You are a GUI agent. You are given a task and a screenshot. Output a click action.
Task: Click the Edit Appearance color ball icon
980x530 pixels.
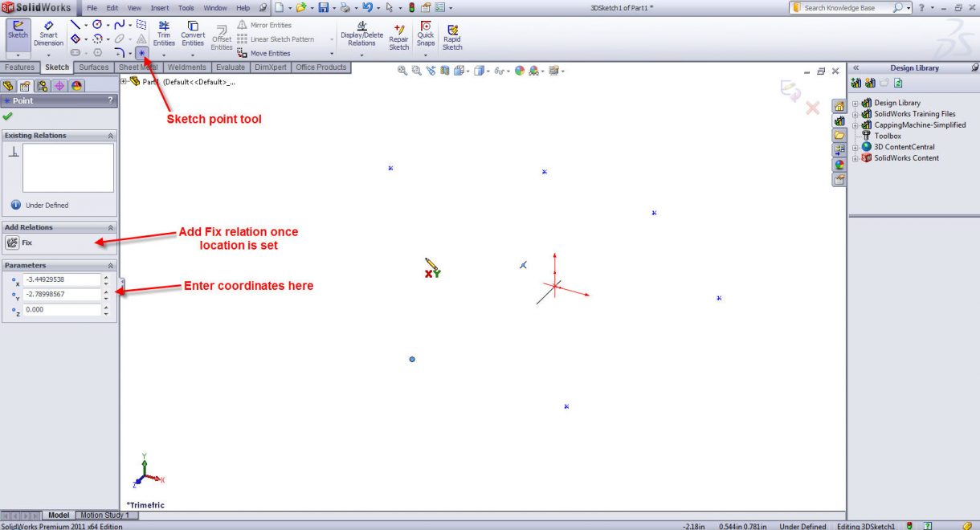(519, 71)
